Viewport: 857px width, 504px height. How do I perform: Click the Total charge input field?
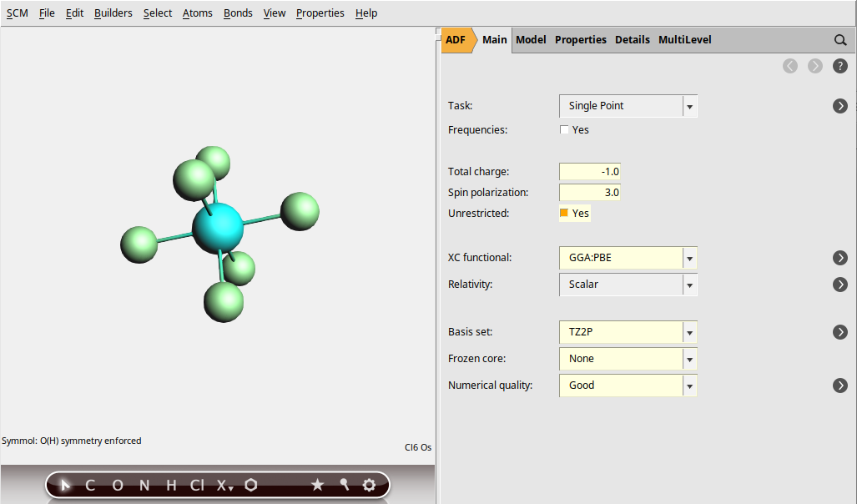click(x=589, y=171)
